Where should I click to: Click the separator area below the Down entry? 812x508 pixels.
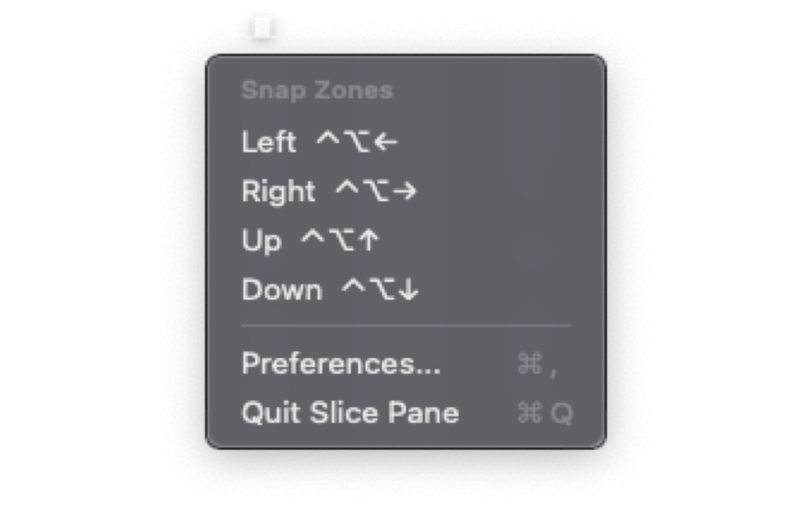406,326
